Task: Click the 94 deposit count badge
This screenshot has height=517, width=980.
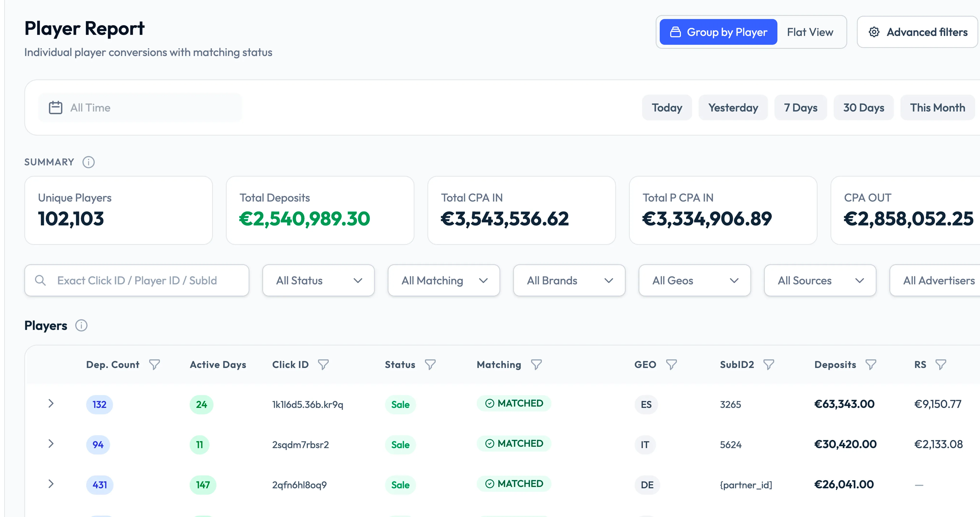Action: pos(98,445)
